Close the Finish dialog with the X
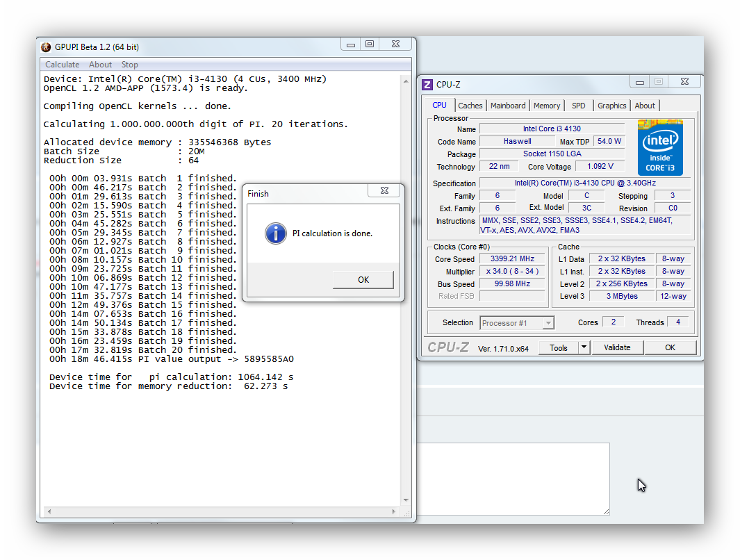Screen dimensions: 740x560 click(x=384, y=191)
